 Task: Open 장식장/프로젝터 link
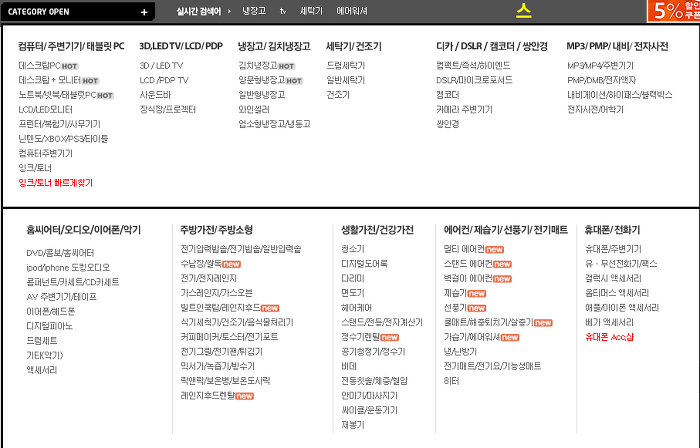(x=167, y=110)
